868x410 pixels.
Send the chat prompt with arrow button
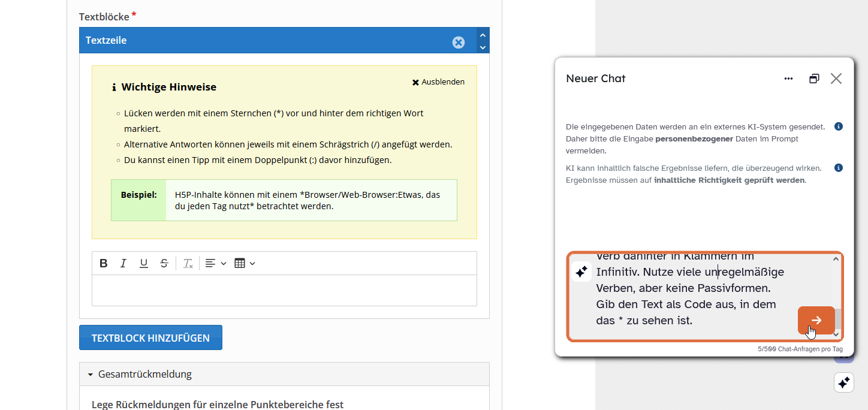[x=816, y=320]
